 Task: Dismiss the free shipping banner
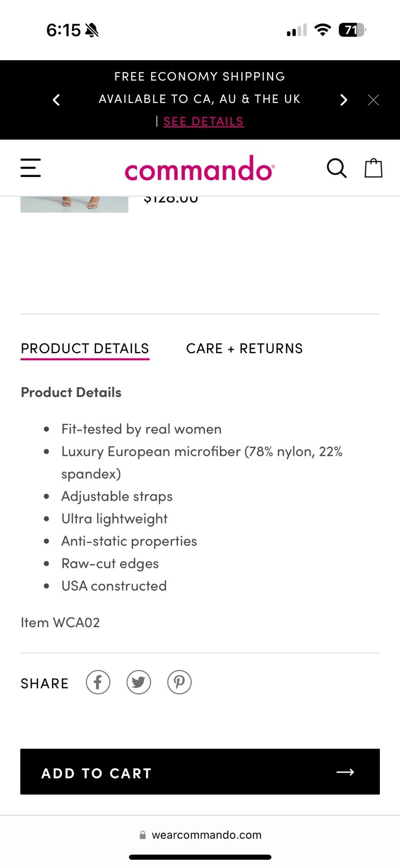(373, 100)
